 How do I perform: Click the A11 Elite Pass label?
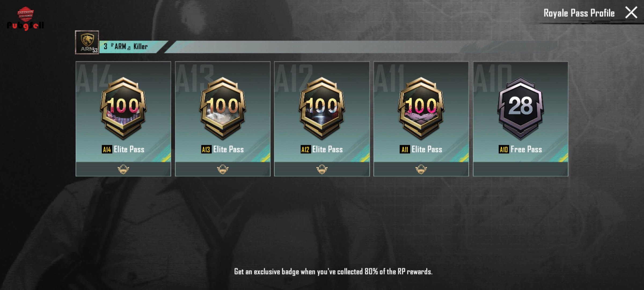pyautogui.click(x=421, y=149)
